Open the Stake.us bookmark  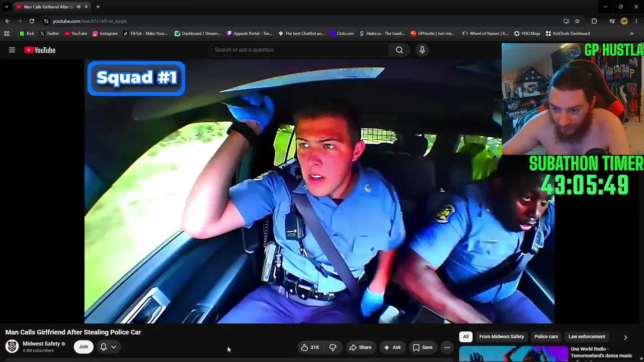click(x=382, y=34)
